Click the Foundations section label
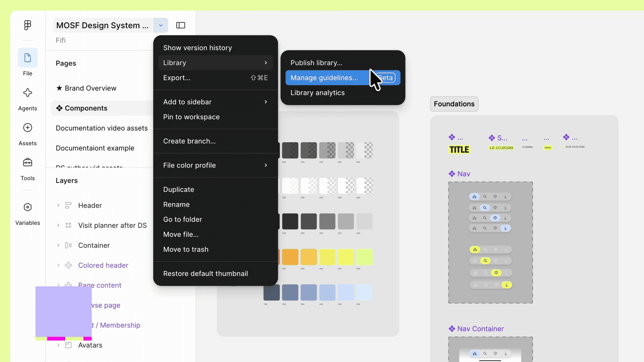Image resolution: width=644 pixels, height=362 pixels. (x=454, y=104)
